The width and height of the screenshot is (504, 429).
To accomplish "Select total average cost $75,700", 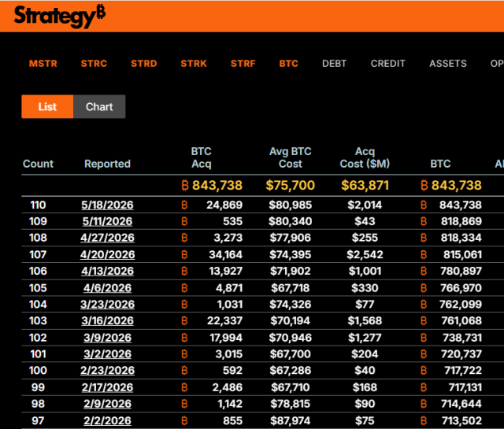I will click(x=291, y=186).
